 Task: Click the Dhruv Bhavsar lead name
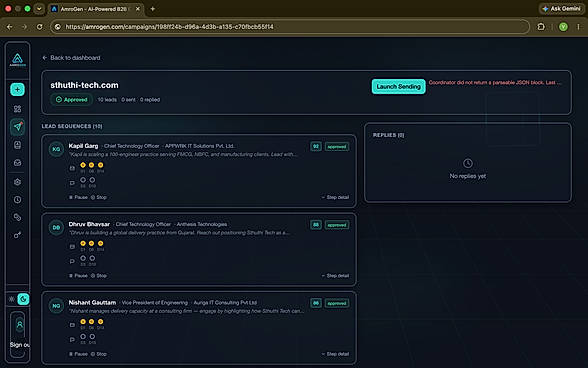coord(89,224)
